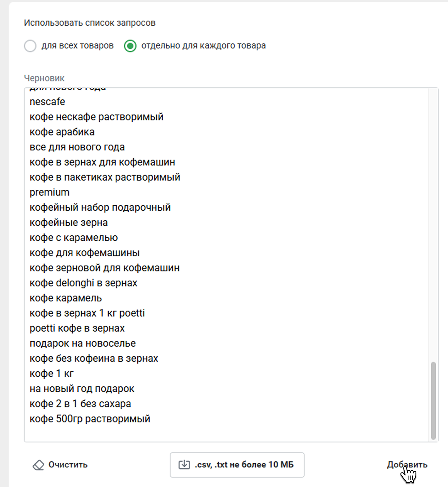Click the "кофе 500гр растворимый" last line

(90, 419)
